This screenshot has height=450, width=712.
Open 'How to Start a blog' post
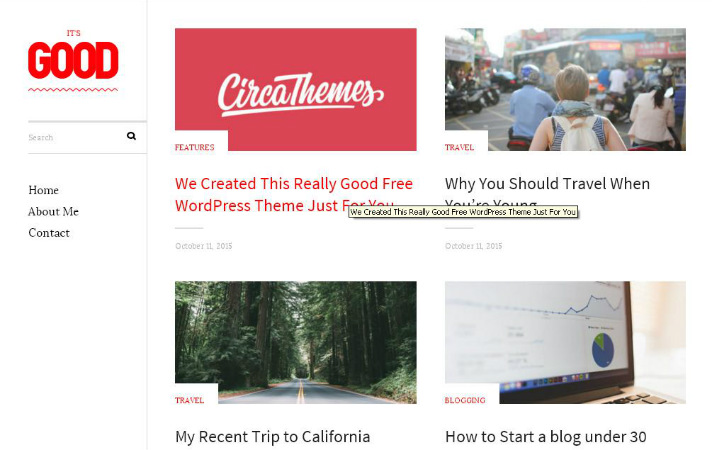point(545,437)
